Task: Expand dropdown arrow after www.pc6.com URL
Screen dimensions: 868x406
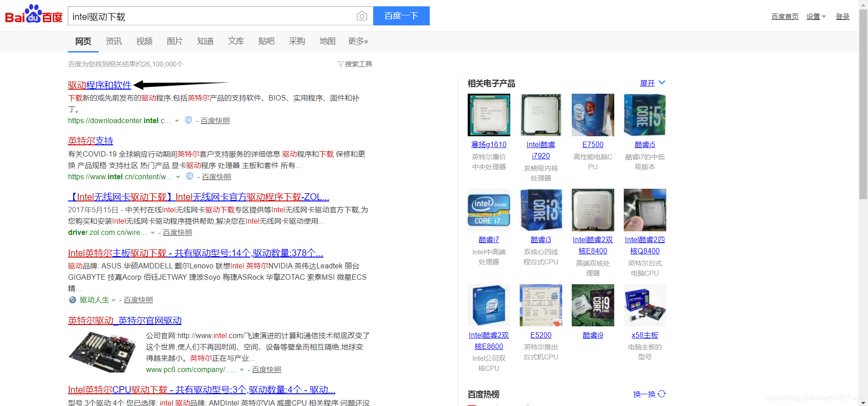Action: coord(242,370)
